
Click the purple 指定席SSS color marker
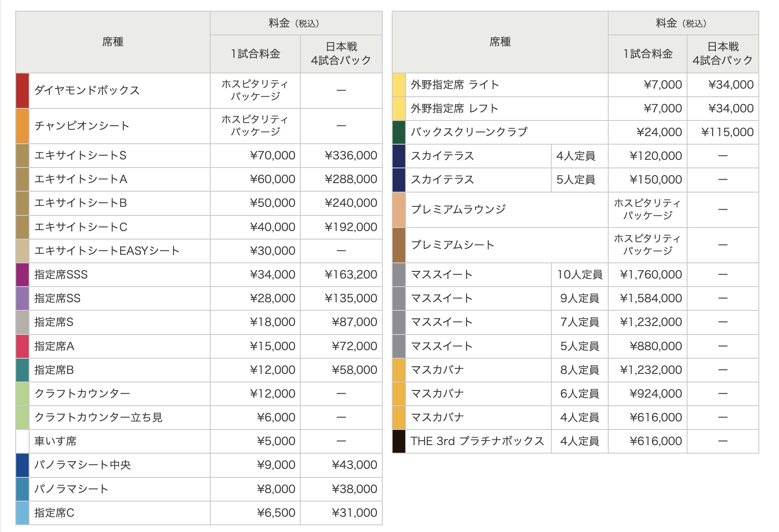(x=22, y=275)
